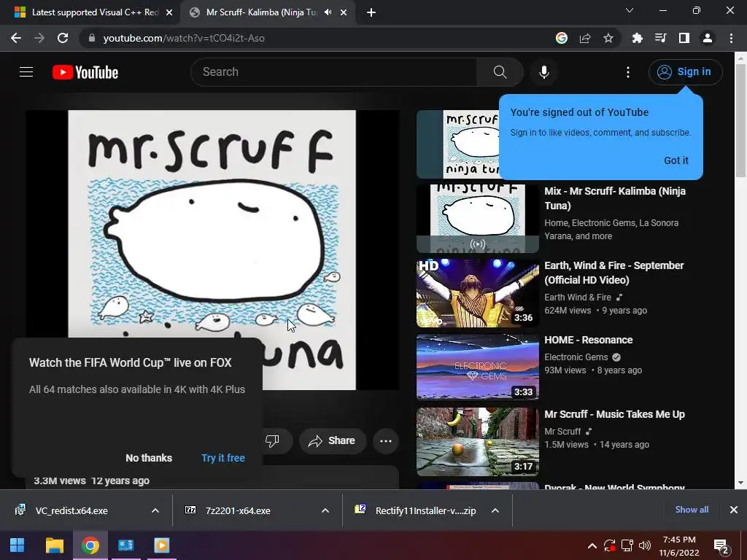Click the Share button under the video
Screen dimensions: 747x560
coord(332,441)
